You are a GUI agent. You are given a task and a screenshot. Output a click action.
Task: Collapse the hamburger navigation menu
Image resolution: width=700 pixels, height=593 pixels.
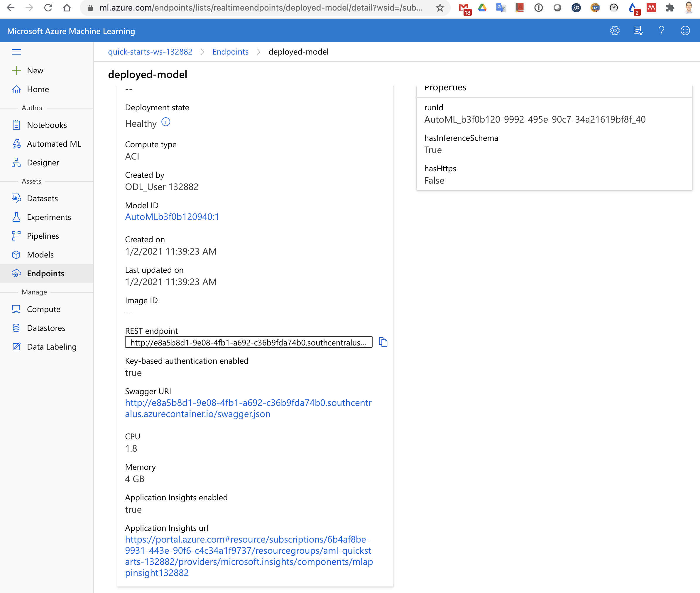pyautogui.click(x=16, y=52)
